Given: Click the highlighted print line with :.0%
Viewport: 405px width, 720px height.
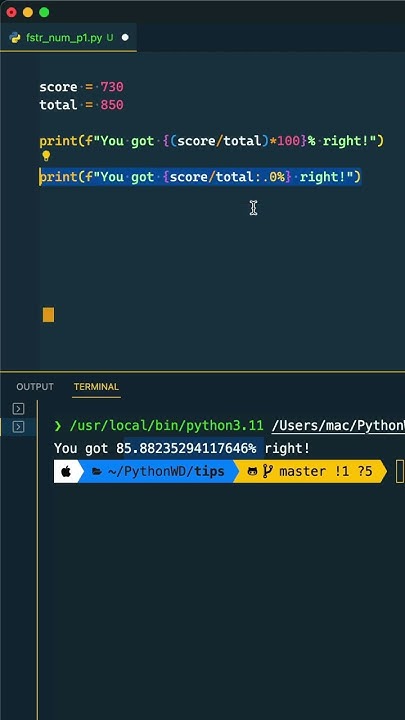Looking at the screenshot, I should pos(200,177).
